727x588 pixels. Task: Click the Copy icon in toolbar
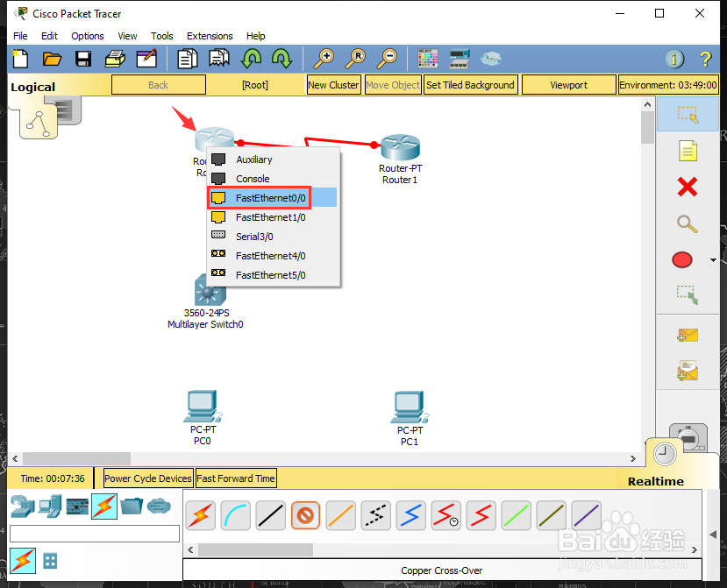[188, 59]
